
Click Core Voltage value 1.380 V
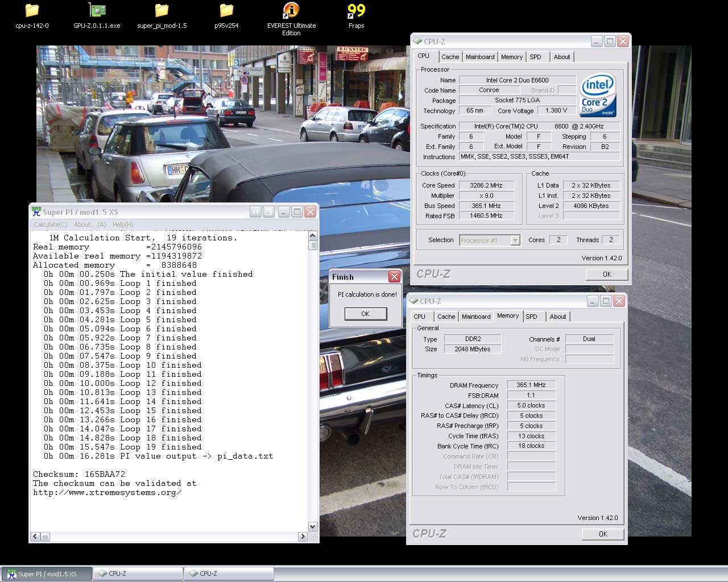(x=556, y=110)
